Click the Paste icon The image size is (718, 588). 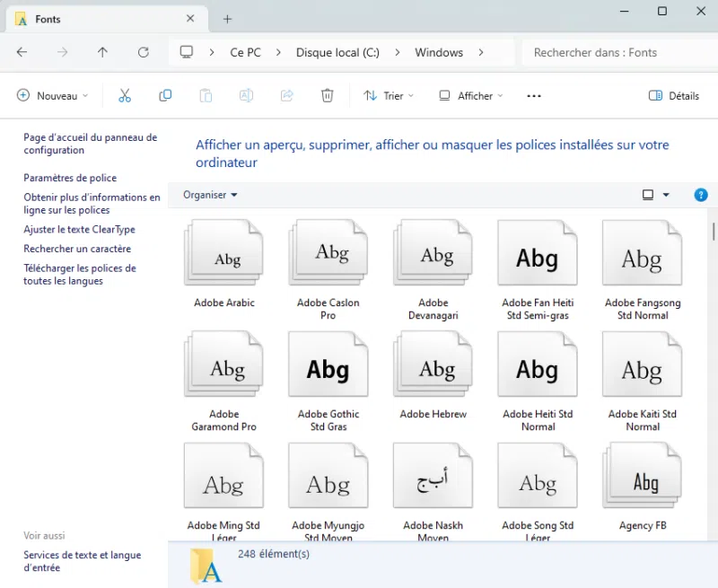[x=206, y=95]
